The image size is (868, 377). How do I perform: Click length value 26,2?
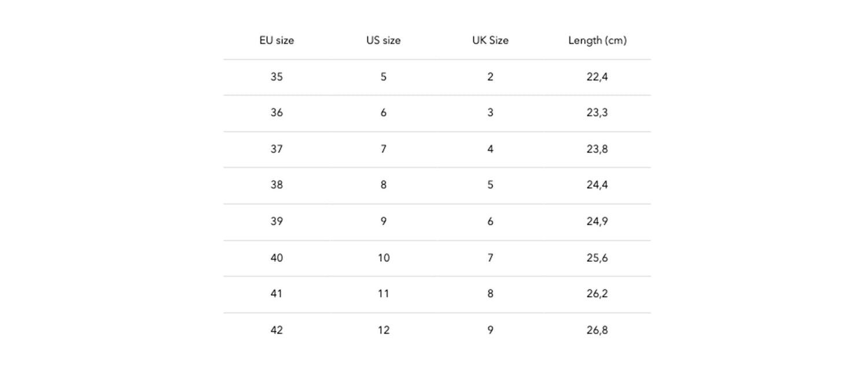point(597,294)
